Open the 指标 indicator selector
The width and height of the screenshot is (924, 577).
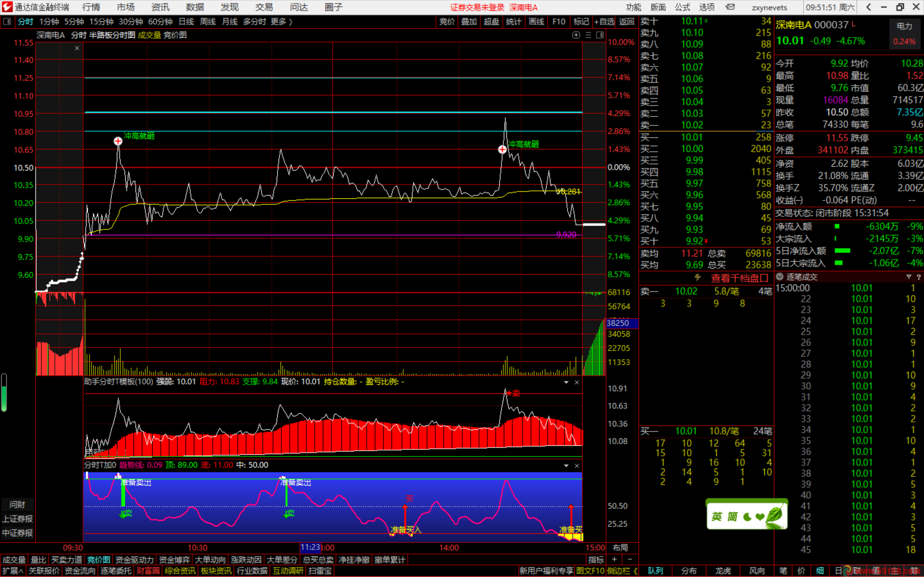click(x=596, y=559)
